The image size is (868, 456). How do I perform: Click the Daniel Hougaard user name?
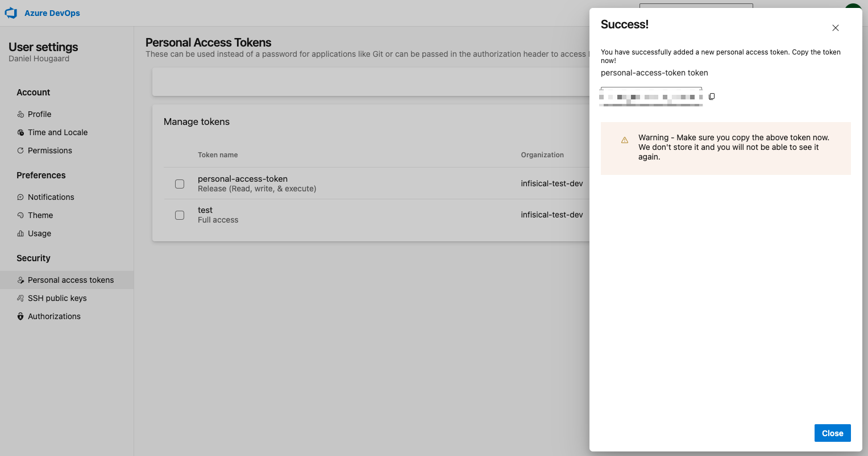39,58
